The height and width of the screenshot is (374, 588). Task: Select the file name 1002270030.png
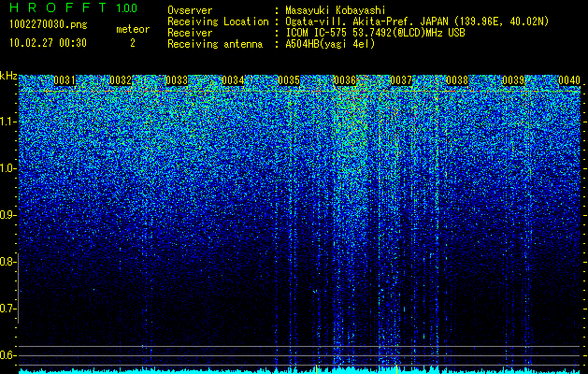coord(49,25)
